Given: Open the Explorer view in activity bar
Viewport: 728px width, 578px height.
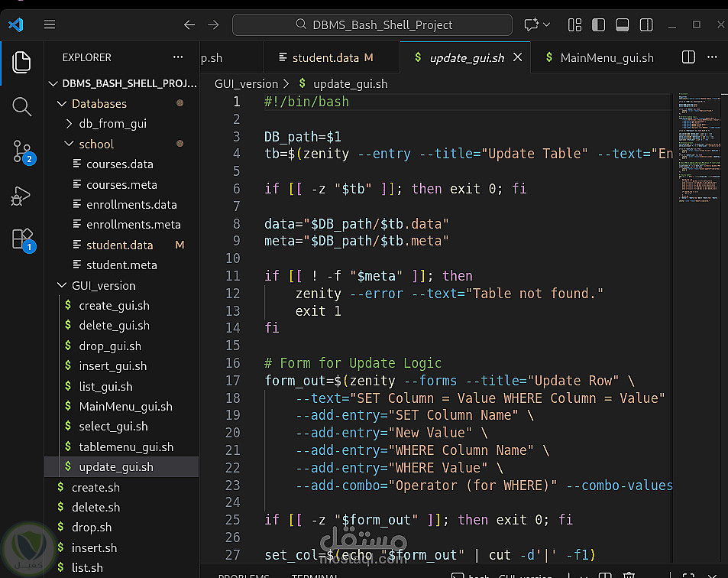Looking at the screenshot, I should tap(21, 62).
